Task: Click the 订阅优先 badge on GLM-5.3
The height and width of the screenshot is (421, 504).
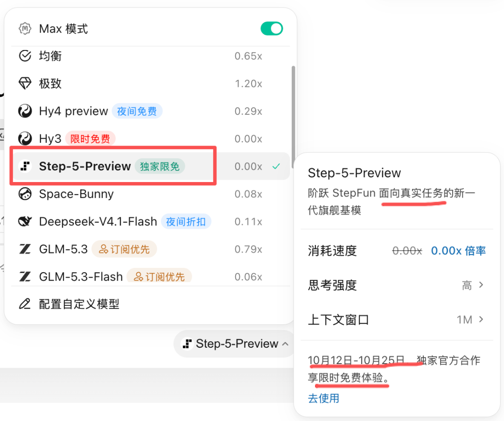Action: click(x=124, y=249)
